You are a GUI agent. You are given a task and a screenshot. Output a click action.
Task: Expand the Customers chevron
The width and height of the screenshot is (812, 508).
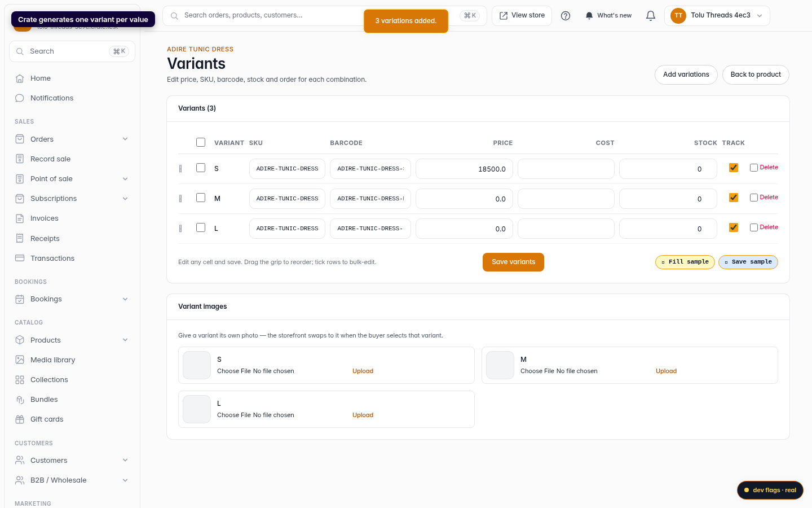click(x=125, y=461)
